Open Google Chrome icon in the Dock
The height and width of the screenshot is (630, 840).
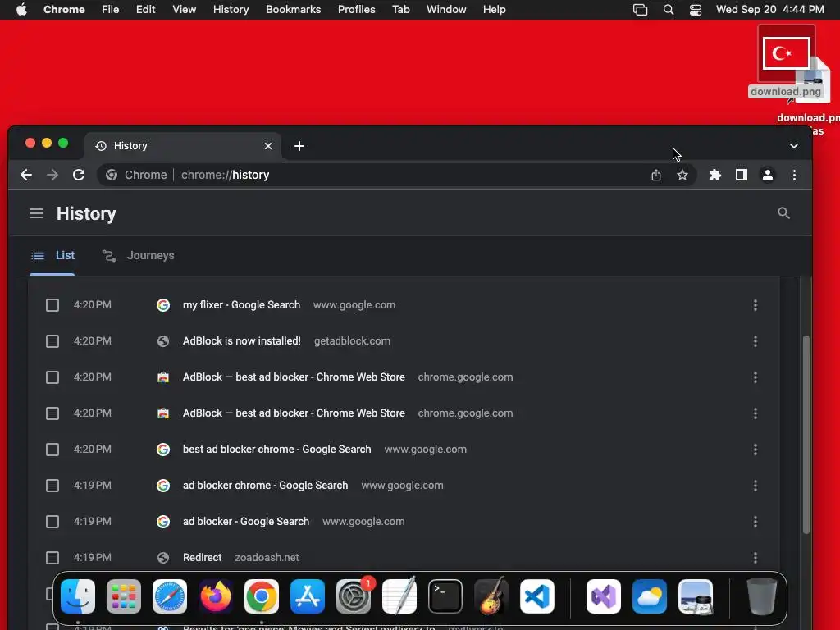(262, 596)
